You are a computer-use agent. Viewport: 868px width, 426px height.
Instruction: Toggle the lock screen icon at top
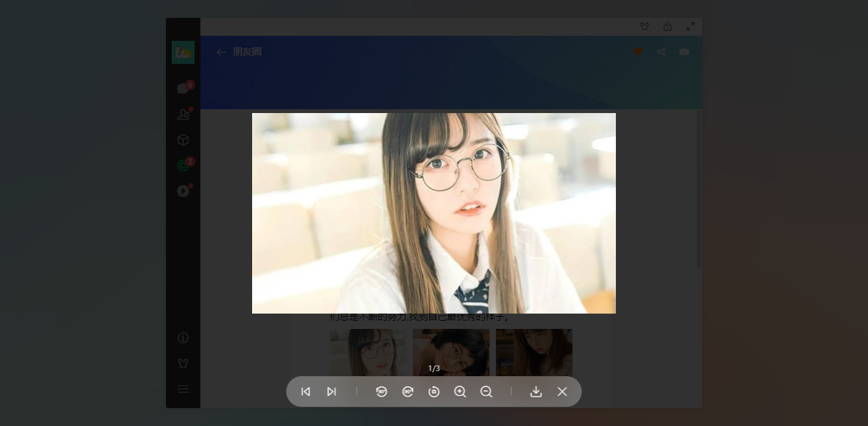point(668,26)
